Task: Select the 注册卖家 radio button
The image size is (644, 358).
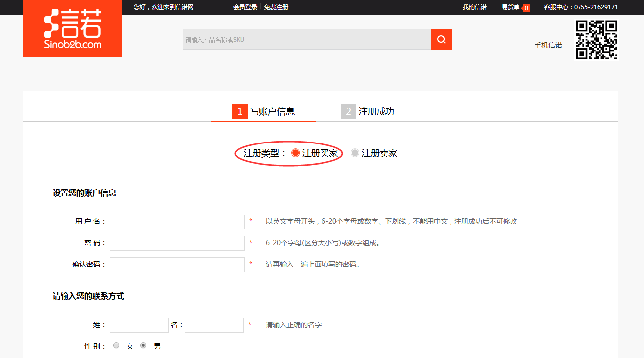Action: click(x=355, y=153)
